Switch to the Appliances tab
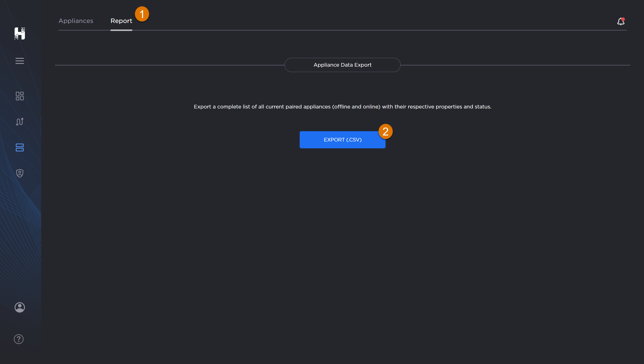This screenshot has height=364, width=644. pos(76,21)
